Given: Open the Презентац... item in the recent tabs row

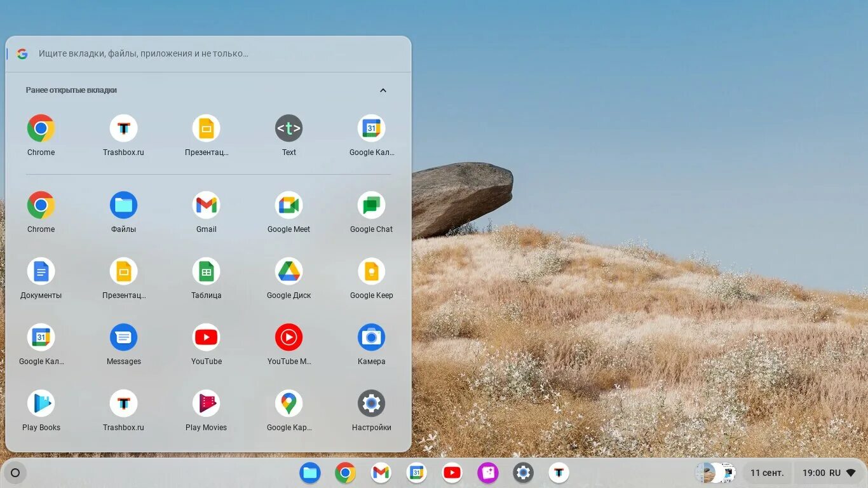Looking at the screenshot, I should pos(207,135).
